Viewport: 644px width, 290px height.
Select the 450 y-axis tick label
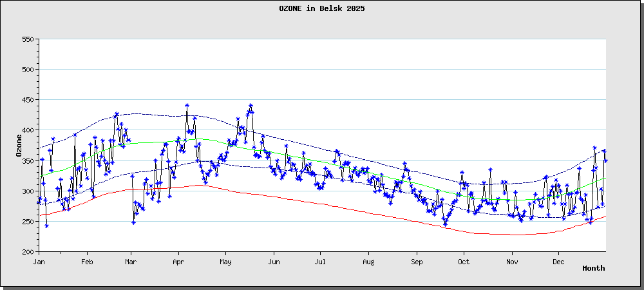(27, 100)
